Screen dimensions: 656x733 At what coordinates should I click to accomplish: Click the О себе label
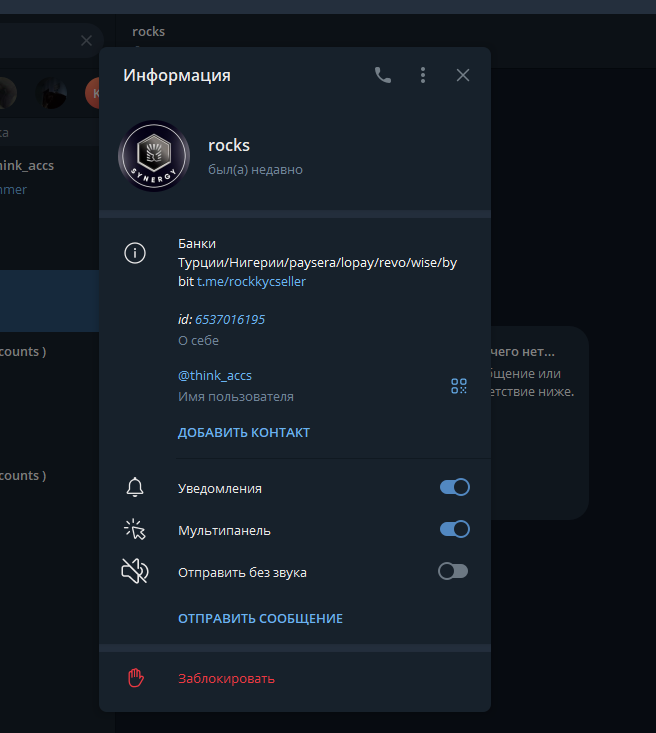pos(198,340)
